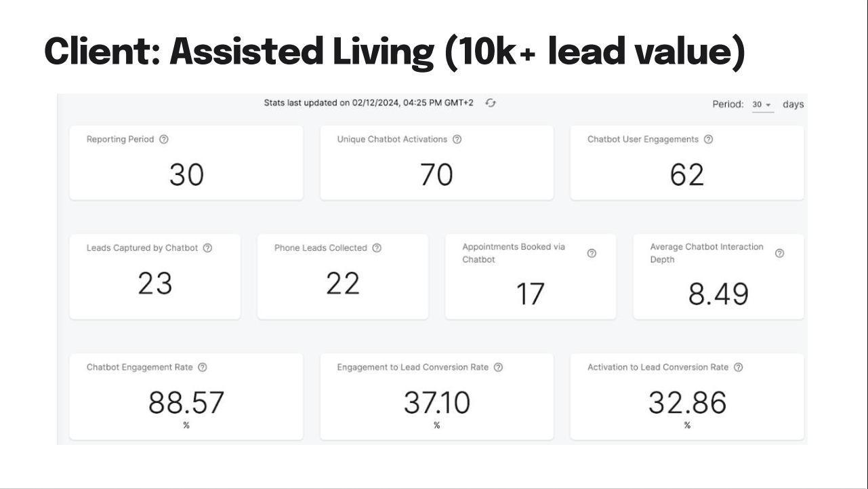Click help icon for Appointments Booked via Chatbot

click(592, 253)
